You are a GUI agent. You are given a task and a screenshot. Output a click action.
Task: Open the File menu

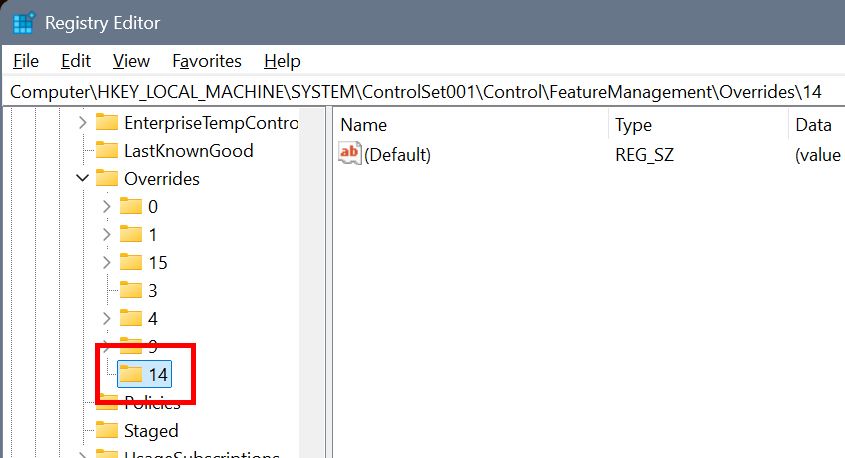[26, 61]
